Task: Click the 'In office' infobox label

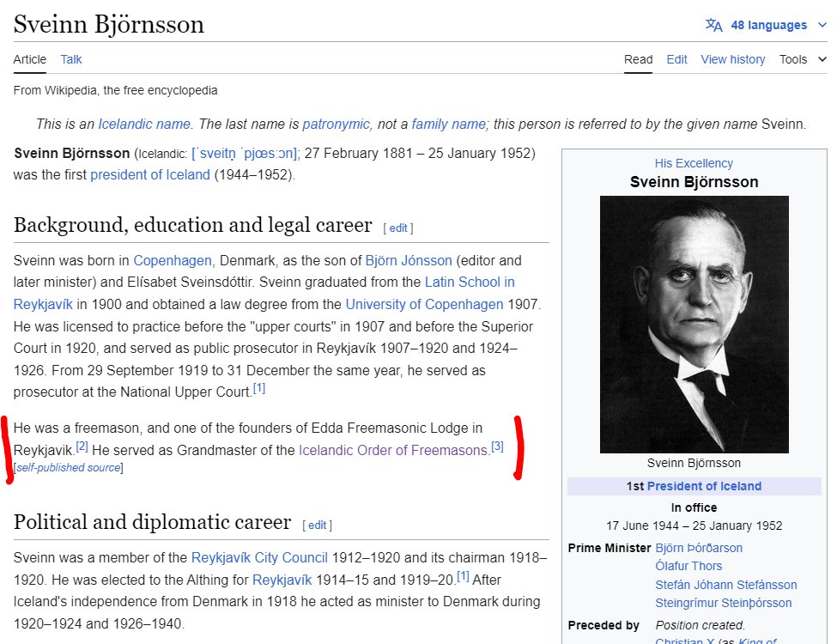Action: pyautogui.click(x=694, y=507)
